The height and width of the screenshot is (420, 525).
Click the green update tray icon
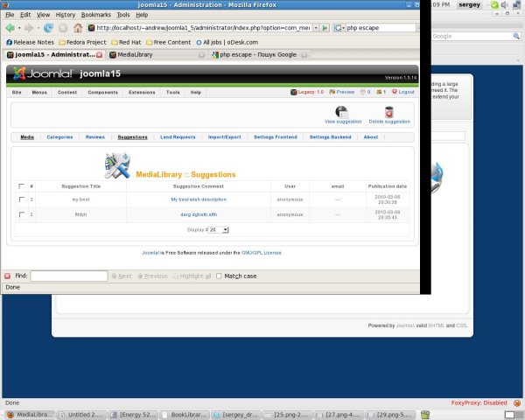(494, 4)
